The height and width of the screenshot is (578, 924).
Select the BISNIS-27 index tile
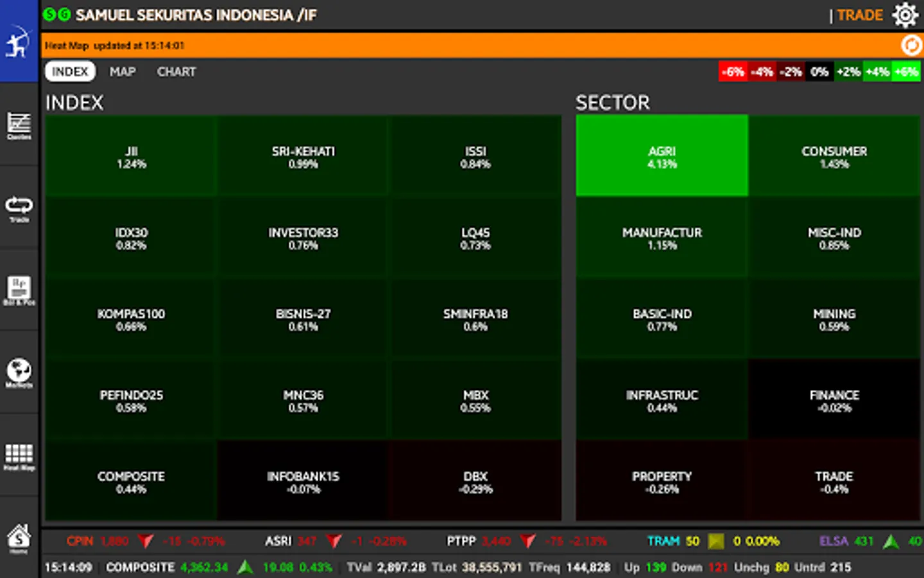(303, 318)
